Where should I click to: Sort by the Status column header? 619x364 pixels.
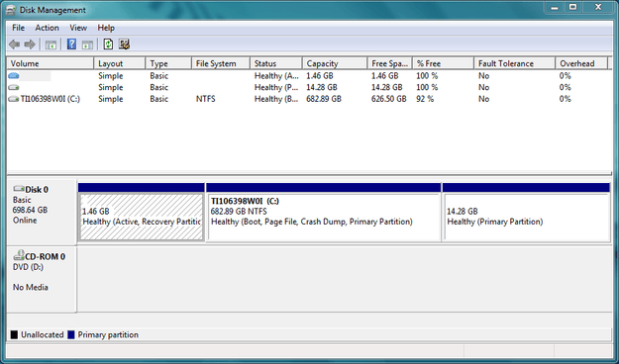click(276, 63)
